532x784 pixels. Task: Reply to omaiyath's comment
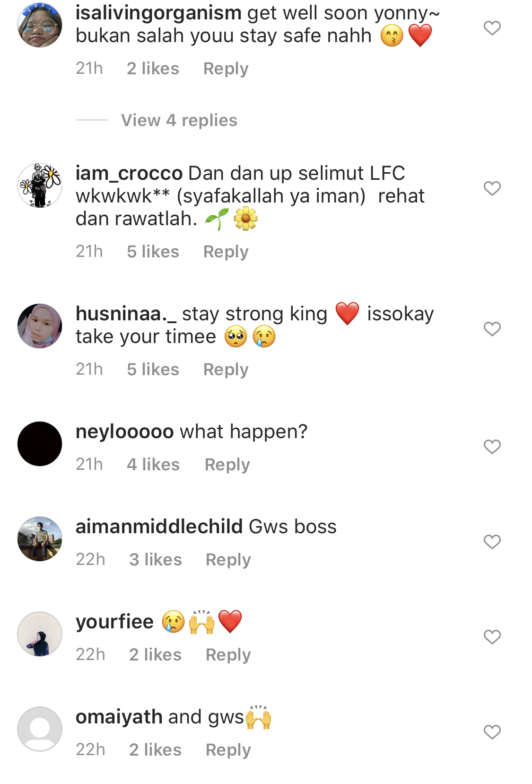click(x=228, y=750)
